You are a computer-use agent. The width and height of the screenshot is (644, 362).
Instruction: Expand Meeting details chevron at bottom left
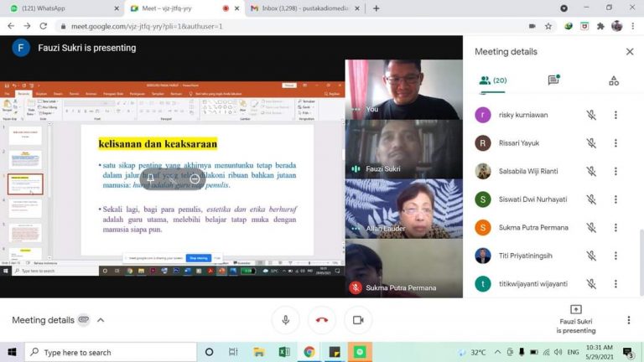101,320
